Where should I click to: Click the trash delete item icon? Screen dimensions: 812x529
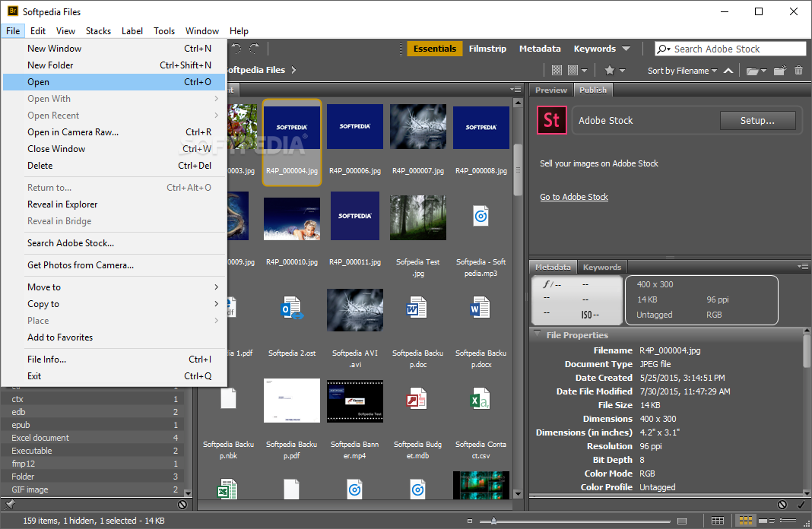[798, 70]
